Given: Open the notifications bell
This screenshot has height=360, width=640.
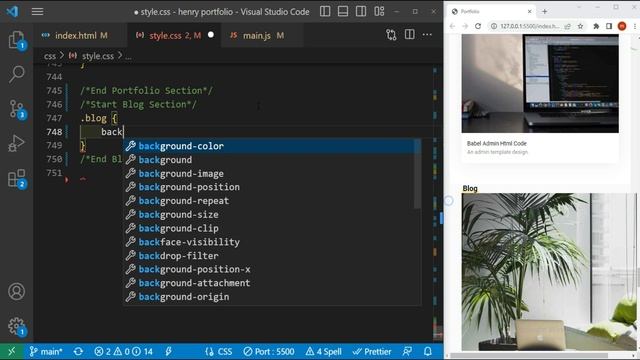Looking at the screenshot, I should [428, 351].
